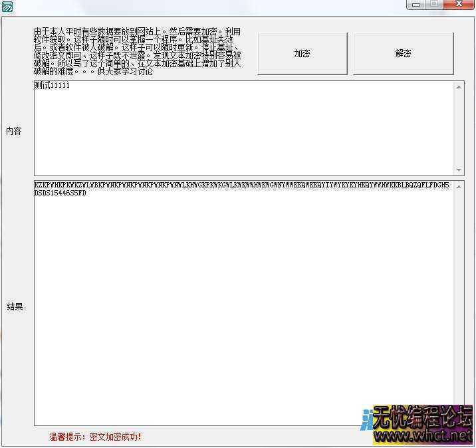Click the 结果 label
The width and height of the screenshot is (476, 448).
click(15, 306)
